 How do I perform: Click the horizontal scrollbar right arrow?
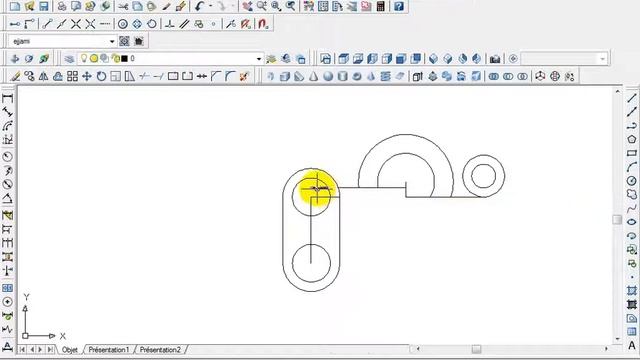pyautogui.click(x=606, y=349)
